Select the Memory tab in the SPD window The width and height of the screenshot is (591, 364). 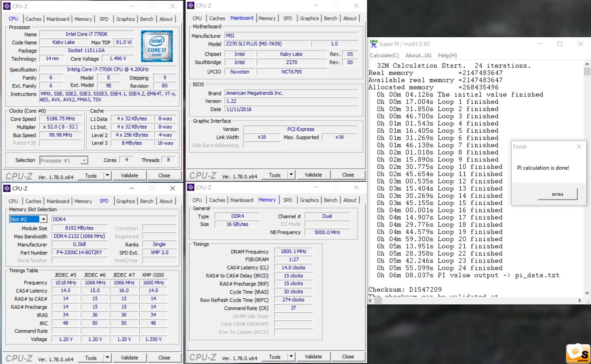click(x=83, y=201)
